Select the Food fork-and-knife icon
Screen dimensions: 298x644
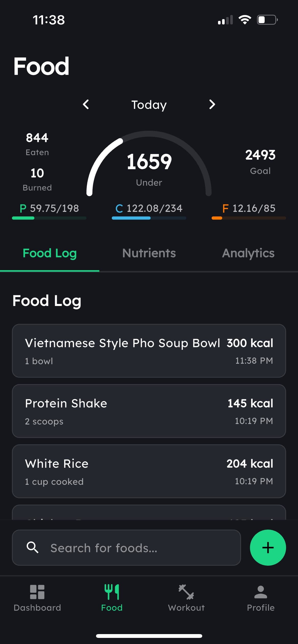pyautogui.click(x=112, y=592)
